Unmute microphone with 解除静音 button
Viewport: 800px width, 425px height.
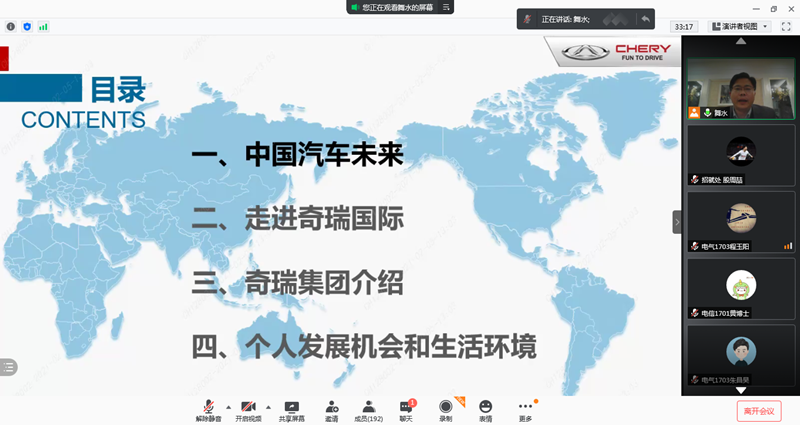pyautogui.click(x=208, y=410)
